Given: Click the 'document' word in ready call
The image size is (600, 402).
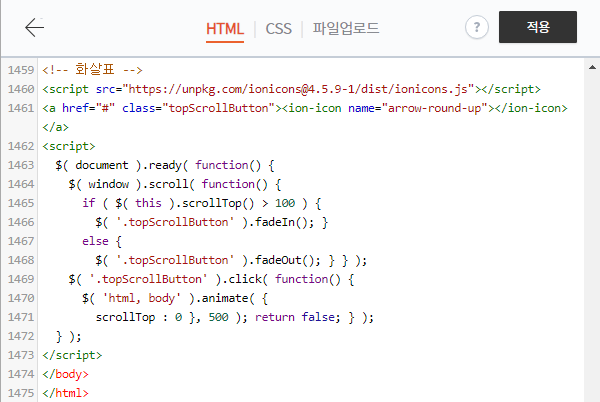Looking at the screenshot, I should click(x=102, y=165).
